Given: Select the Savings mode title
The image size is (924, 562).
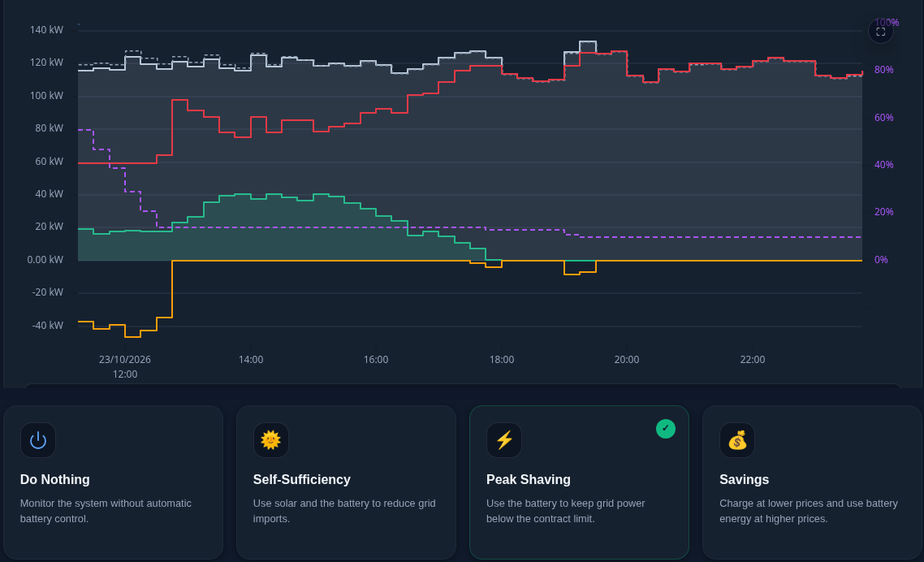Looking at the screenshot, I should pyautogui.click(x=745, y=479).
